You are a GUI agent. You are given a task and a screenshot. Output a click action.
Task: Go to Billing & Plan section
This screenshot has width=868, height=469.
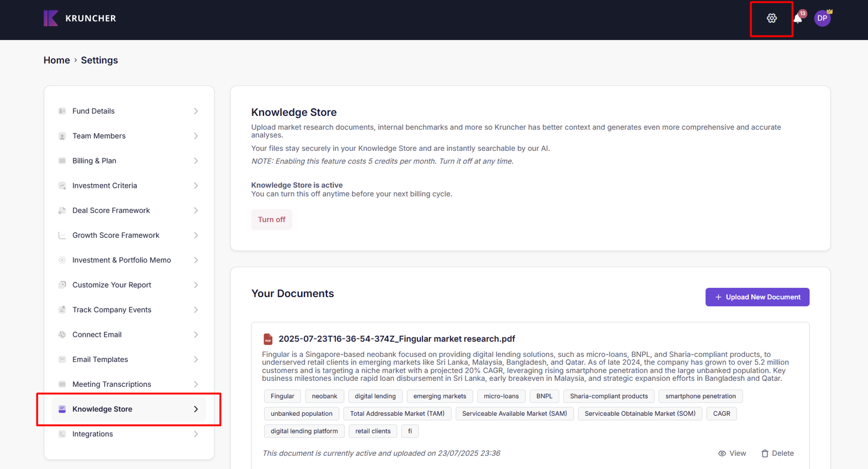click(129, 161)
